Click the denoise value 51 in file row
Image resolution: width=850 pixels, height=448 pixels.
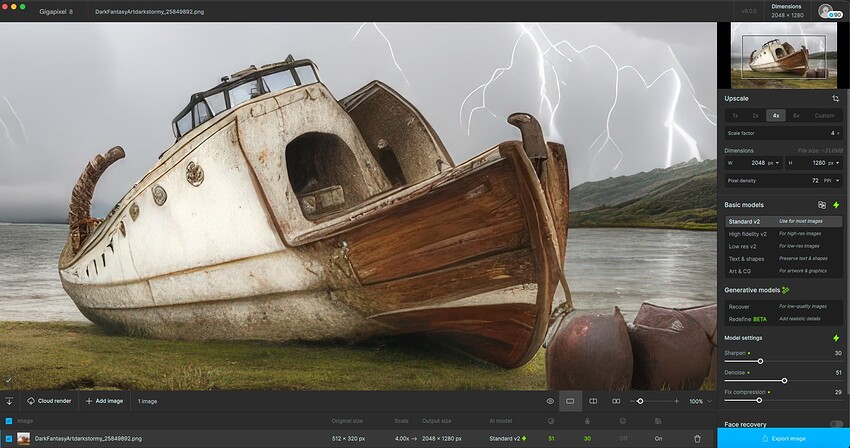[551, 438]
